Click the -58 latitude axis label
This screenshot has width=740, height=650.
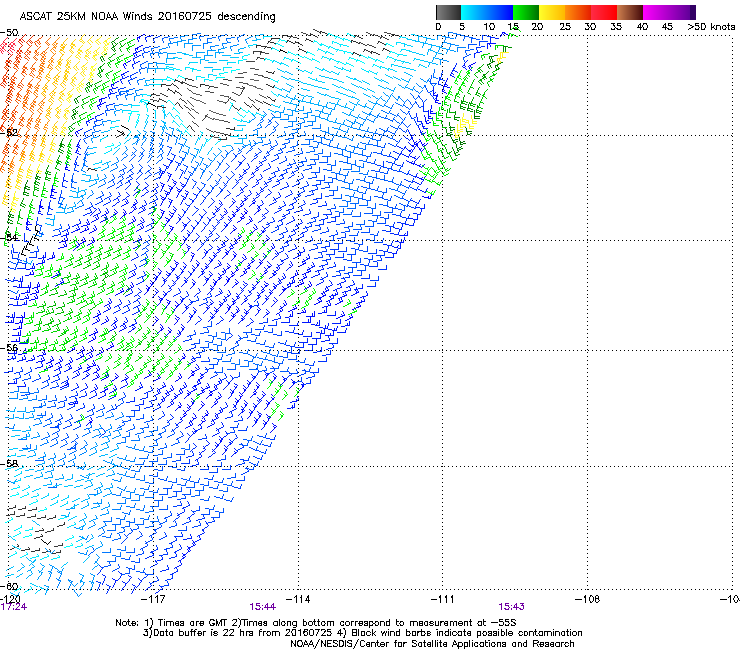point(9,463)
